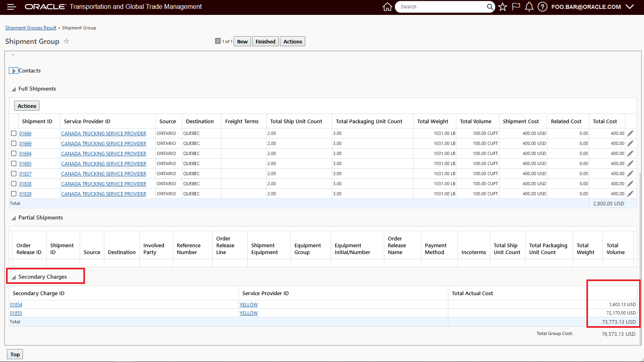
Task: Select checkbox for shipment 01837
Action: (x=14, y=174)
